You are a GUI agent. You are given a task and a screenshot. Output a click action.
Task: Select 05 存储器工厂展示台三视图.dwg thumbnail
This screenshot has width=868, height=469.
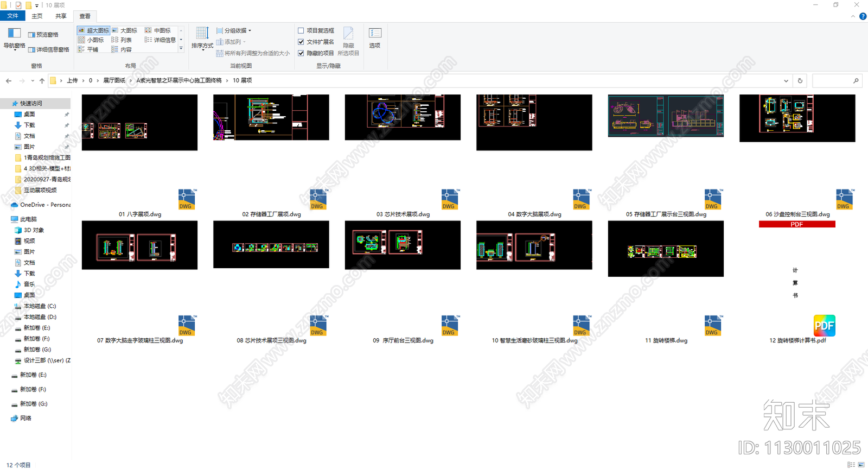tap(666, 116)
